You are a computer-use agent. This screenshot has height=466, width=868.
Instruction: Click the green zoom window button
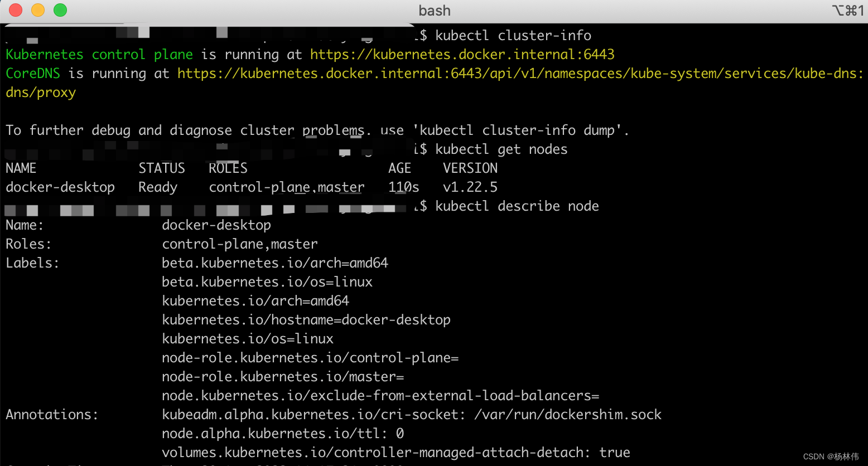coord(60,10)
